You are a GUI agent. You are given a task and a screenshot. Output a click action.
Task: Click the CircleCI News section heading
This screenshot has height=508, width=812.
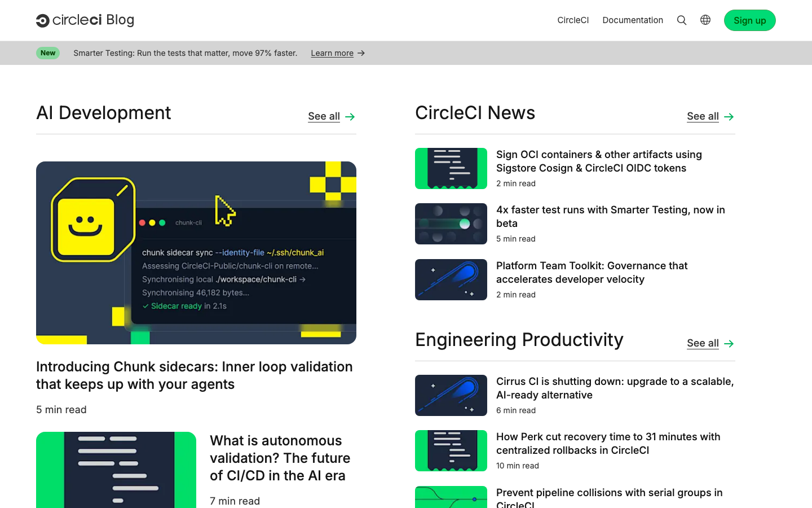click(475, 113)
